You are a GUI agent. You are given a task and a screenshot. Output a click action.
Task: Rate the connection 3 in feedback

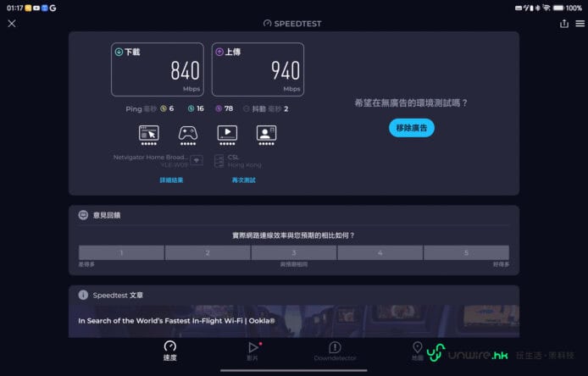tap(294, 252)
